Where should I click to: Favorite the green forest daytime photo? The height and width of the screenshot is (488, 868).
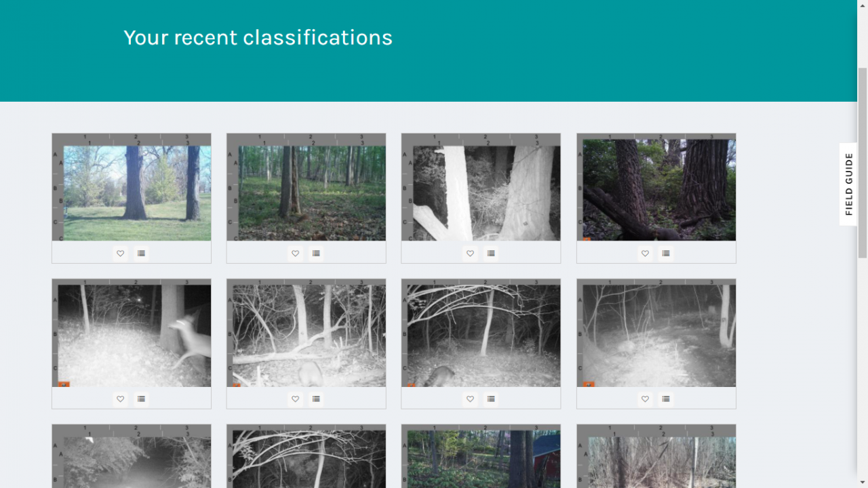click(295, 253)
